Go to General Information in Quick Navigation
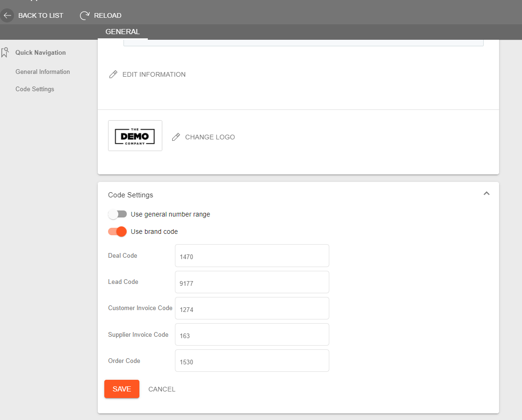This screenshot has height=420, width=522. [43, 72]
